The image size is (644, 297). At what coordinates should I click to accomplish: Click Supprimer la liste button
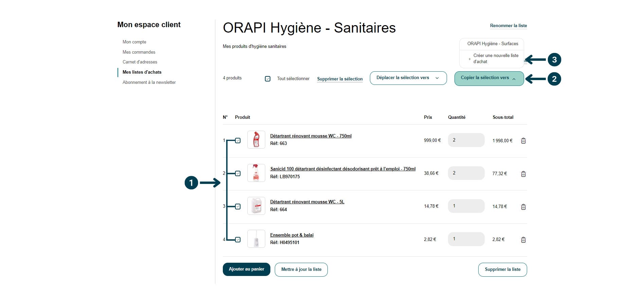point(503,270)
